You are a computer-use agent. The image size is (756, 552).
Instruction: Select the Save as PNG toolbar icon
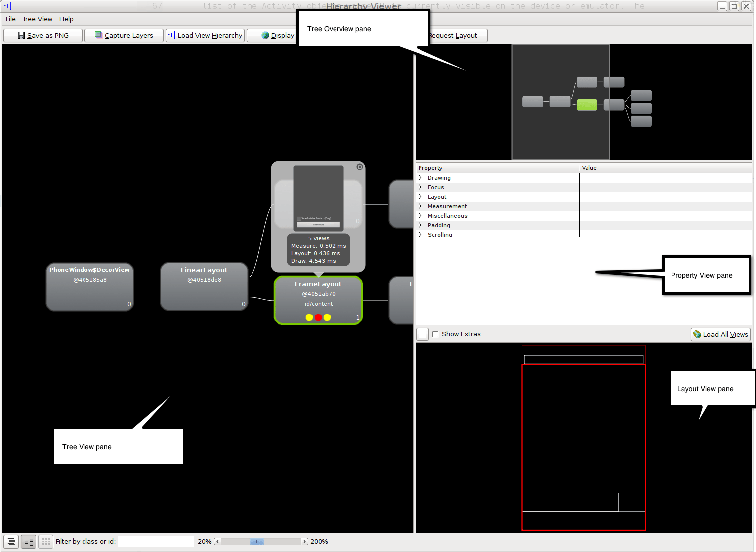click(x=21, y=35)
